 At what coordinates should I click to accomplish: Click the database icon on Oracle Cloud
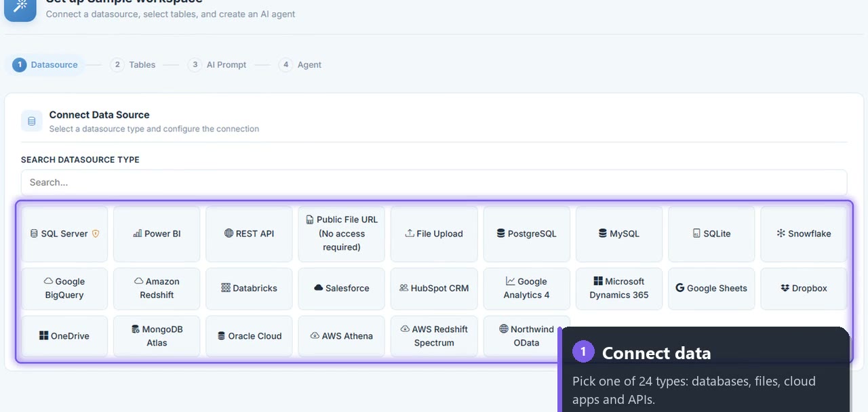(221, 335)
